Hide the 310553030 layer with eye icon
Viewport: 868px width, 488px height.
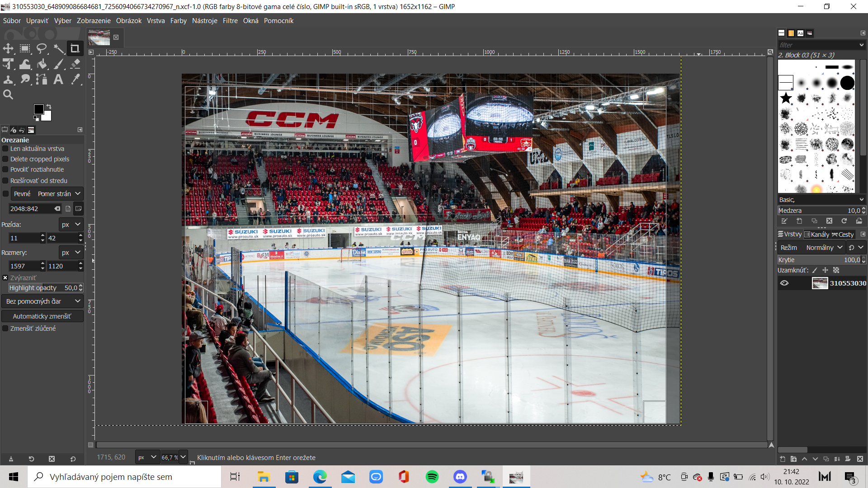coord(784,283)
